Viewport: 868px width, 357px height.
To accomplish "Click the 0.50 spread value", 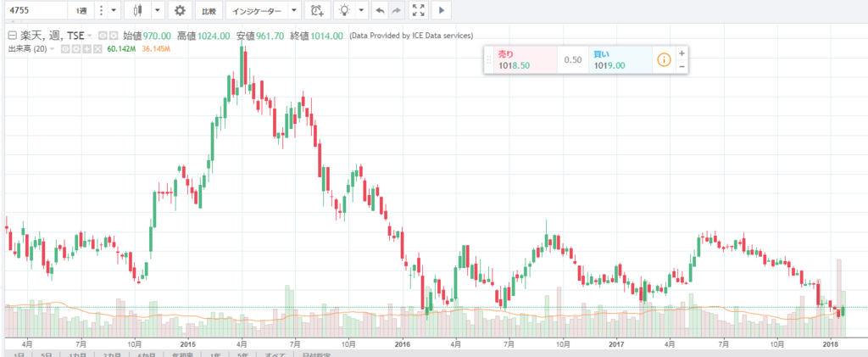I will [572, 59].
